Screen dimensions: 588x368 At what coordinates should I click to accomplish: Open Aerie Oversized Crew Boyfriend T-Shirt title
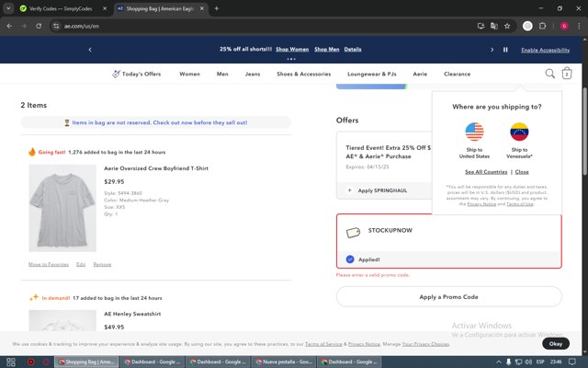click(156, 168)
